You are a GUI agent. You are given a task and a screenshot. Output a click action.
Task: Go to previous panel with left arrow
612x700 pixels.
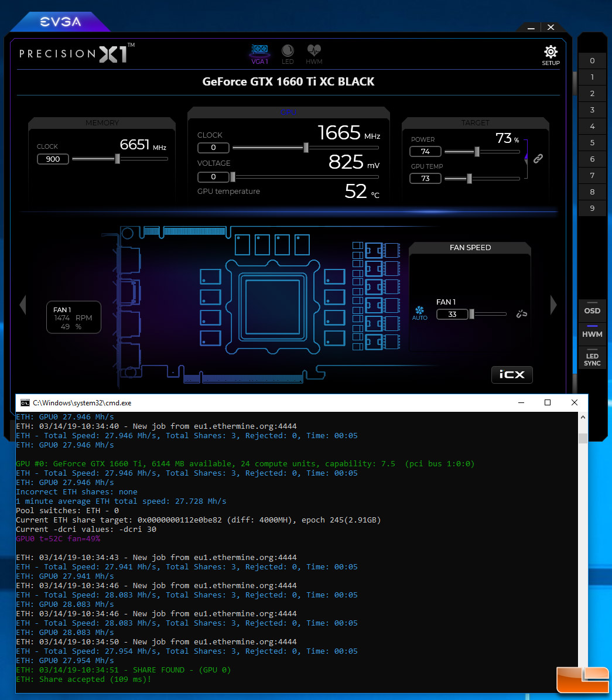click(23, 305)
